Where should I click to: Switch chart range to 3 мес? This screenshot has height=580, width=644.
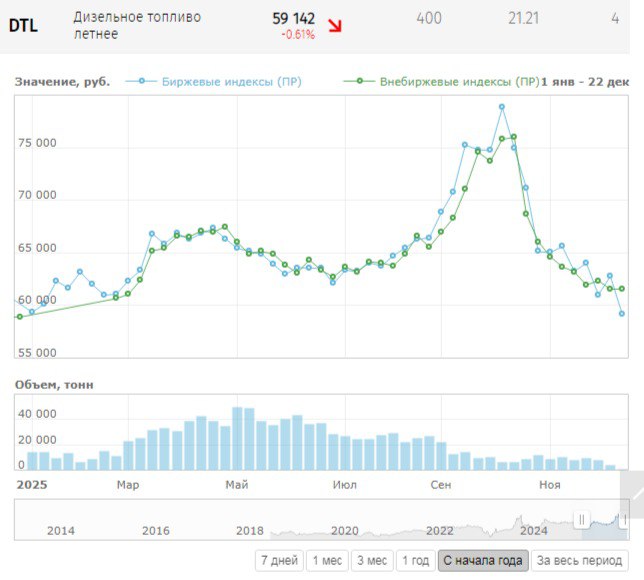click(x=372, y=561)
